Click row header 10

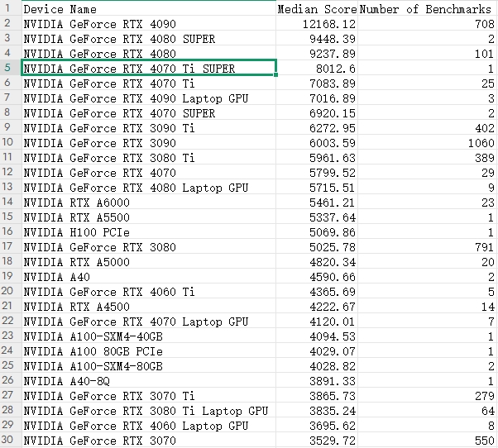point(11,142)
